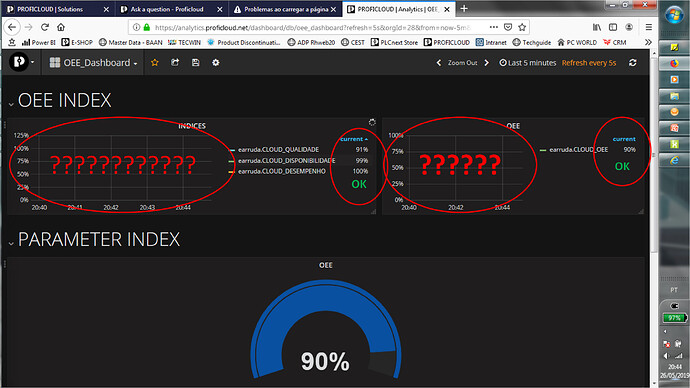This screenshot has height=388, width=690.
Task: Toggle earruda.CLOUD_DISPONIBILIDADE series
Action: [286, 161]
